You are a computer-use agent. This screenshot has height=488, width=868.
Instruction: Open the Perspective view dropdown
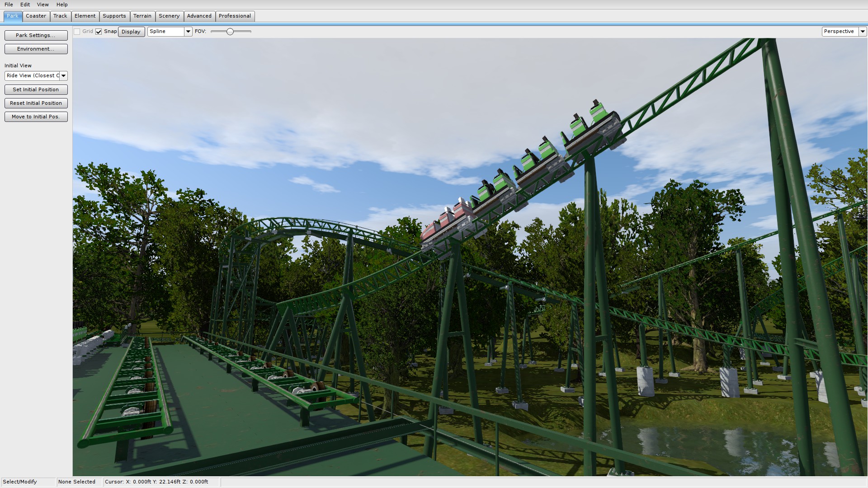(x=844, y=32)
